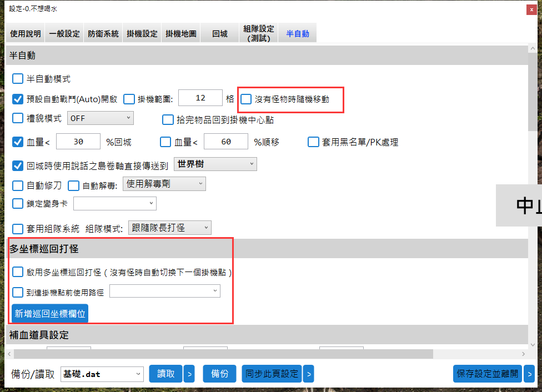Open the 防衛系統 tab
This screenshot has width=542, height=392.
tap(103, 33)
